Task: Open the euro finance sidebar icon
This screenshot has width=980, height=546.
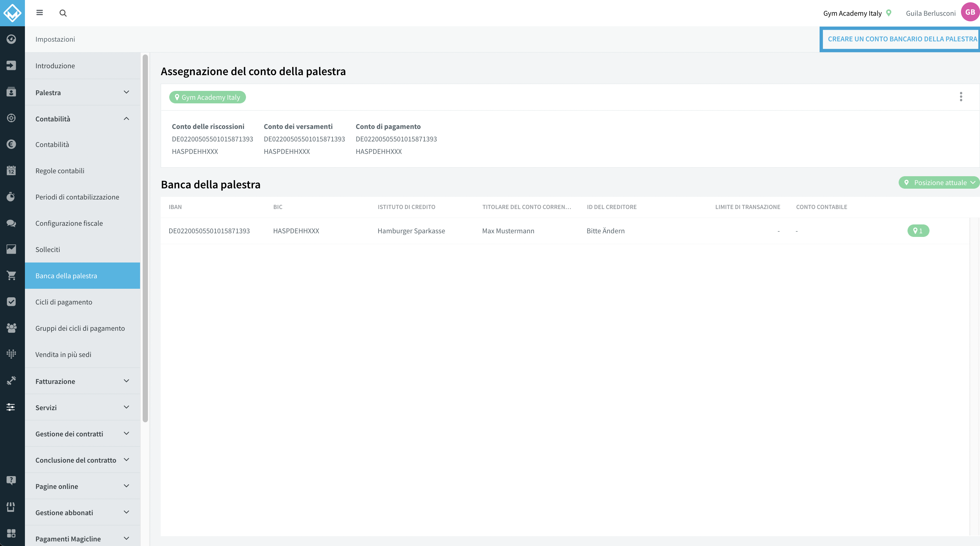Action: (11, 144)
